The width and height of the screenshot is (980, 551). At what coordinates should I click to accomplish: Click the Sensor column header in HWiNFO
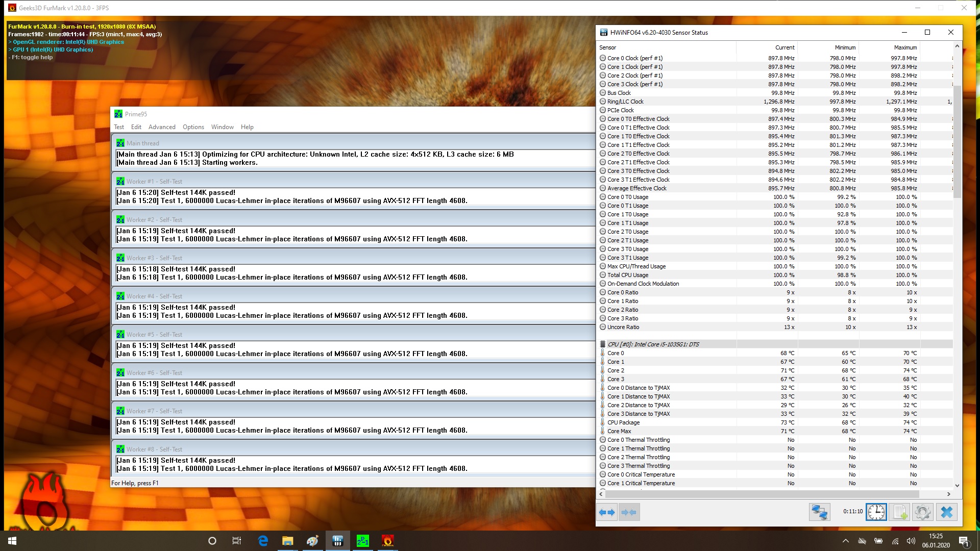click(x=666, y=47)
